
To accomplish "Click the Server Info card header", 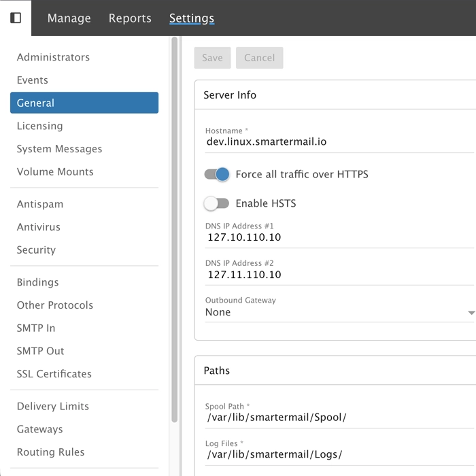I will [335, 95].
